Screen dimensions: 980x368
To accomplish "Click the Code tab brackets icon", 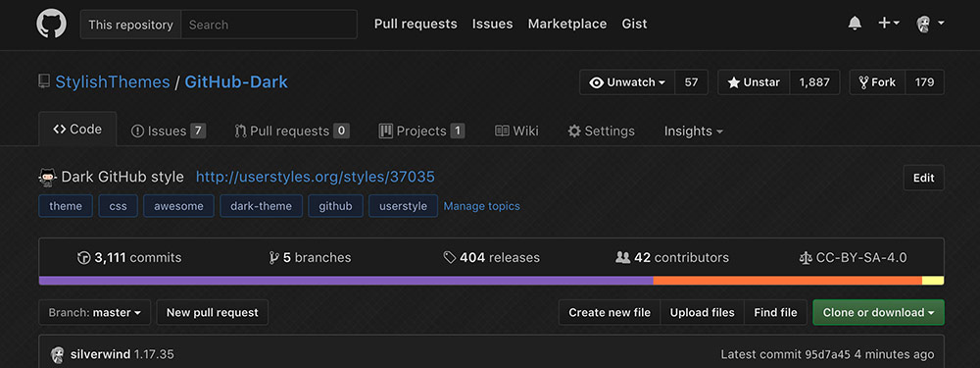I will point(60,129).
